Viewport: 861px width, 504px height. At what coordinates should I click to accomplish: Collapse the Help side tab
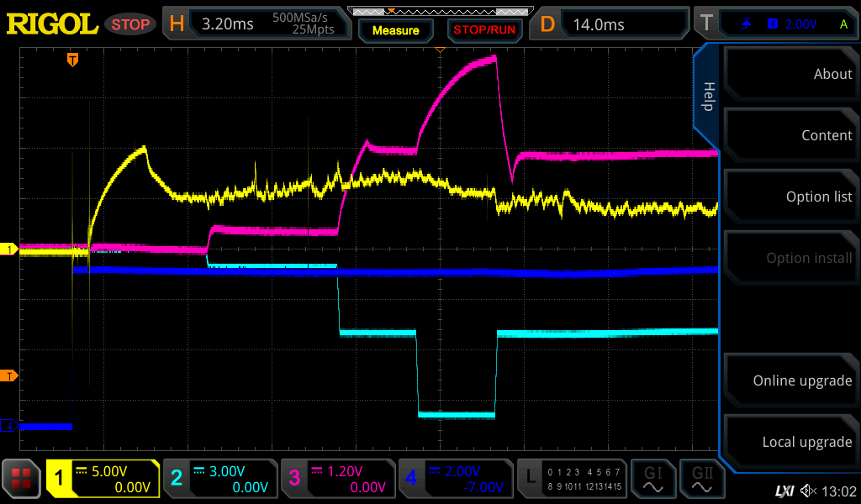click(707, 97)
